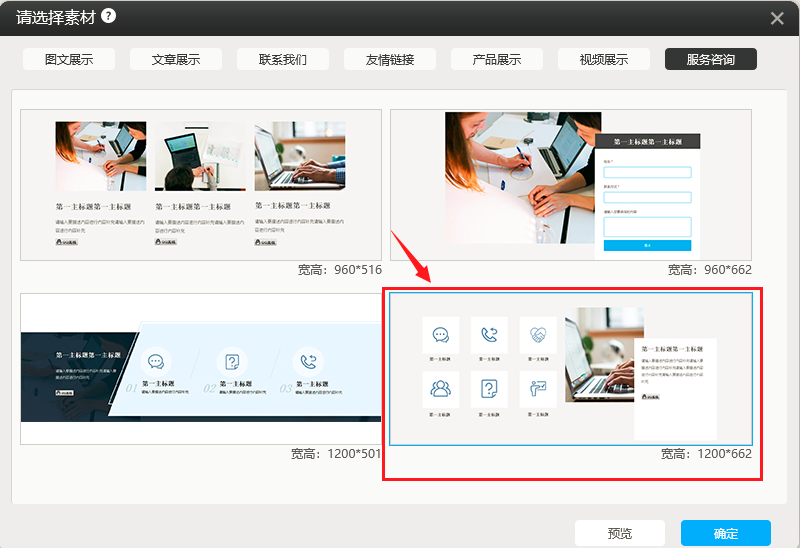Click the phone icon in the 1200*501 banner
The image size is (800, 548).
307,362
